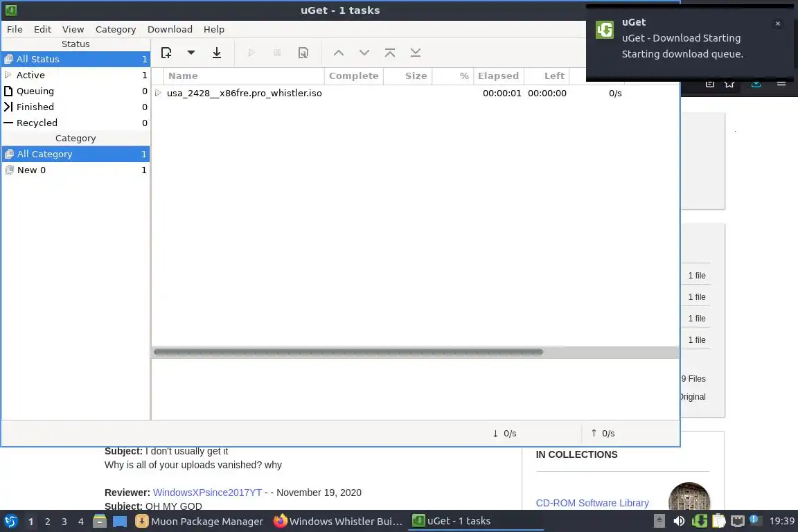Switch to workspace 4 in taskbar
798x532 pixels.
click(x=81, y=522)
